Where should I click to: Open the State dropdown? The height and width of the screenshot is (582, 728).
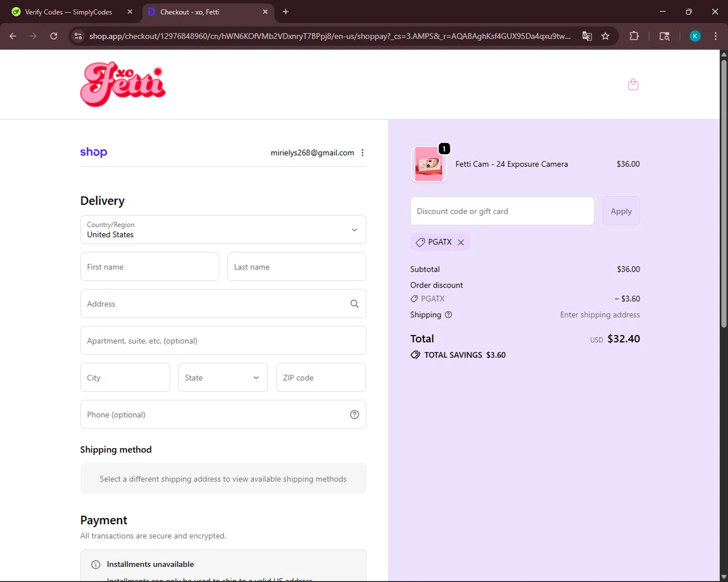[223, 377]
